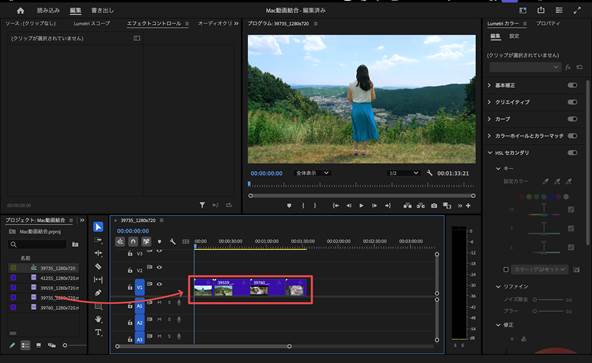Export frame with camera icon
Viewport: 592px width, 363px height.
434,205
